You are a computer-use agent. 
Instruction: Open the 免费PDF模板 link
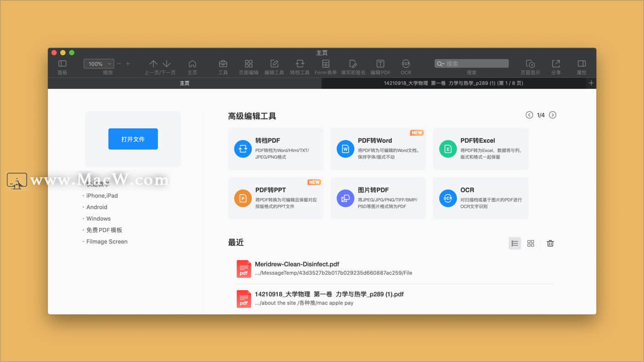click(104, 230)
